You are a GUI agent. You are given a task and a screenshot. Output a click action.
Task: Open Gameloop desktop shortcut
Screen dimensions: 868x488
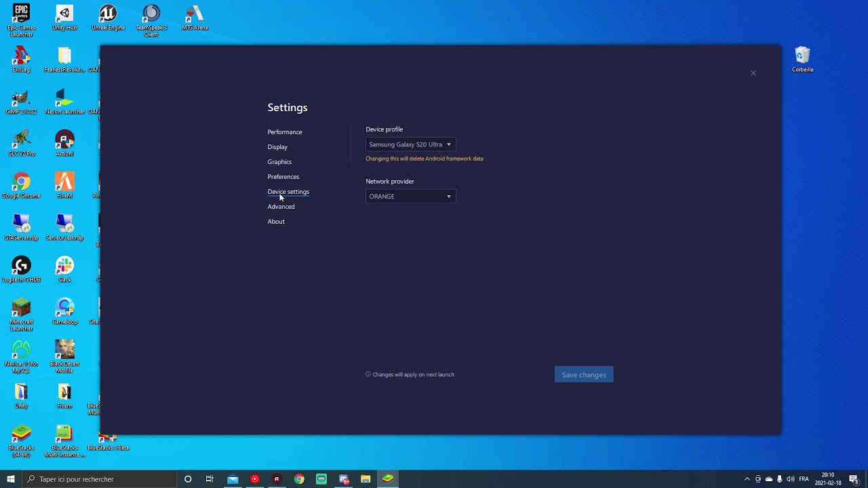click(x=64, y=312)
